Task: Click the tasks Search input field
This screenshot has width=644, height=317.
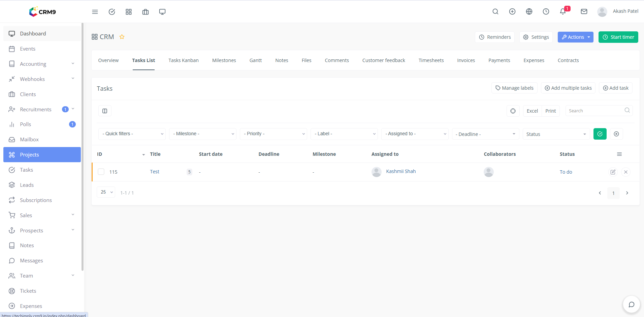Action: [594, 111]
